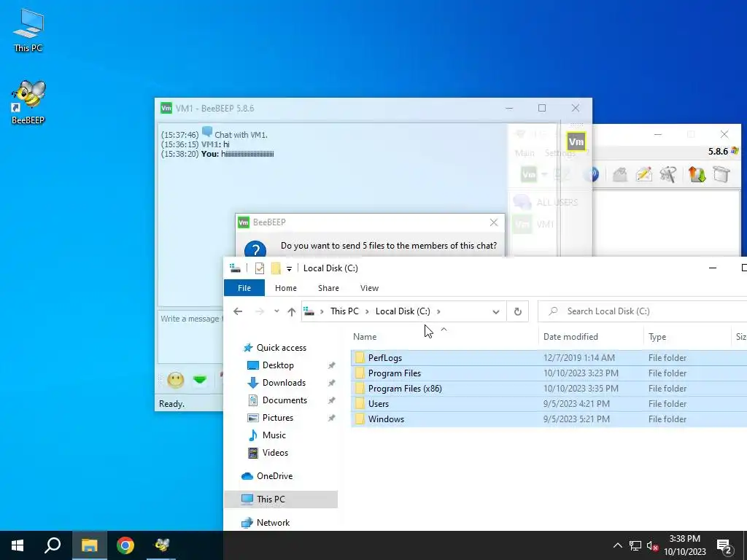
Task: Select Videos in navigation pane
Action: click(x=275, y=453)
